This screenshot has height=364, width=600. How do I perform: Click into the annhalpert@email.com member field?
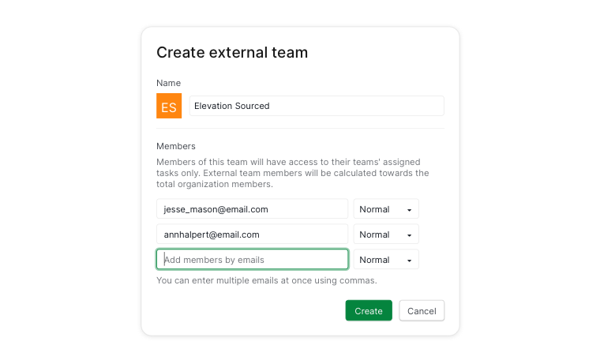(252, 235)
